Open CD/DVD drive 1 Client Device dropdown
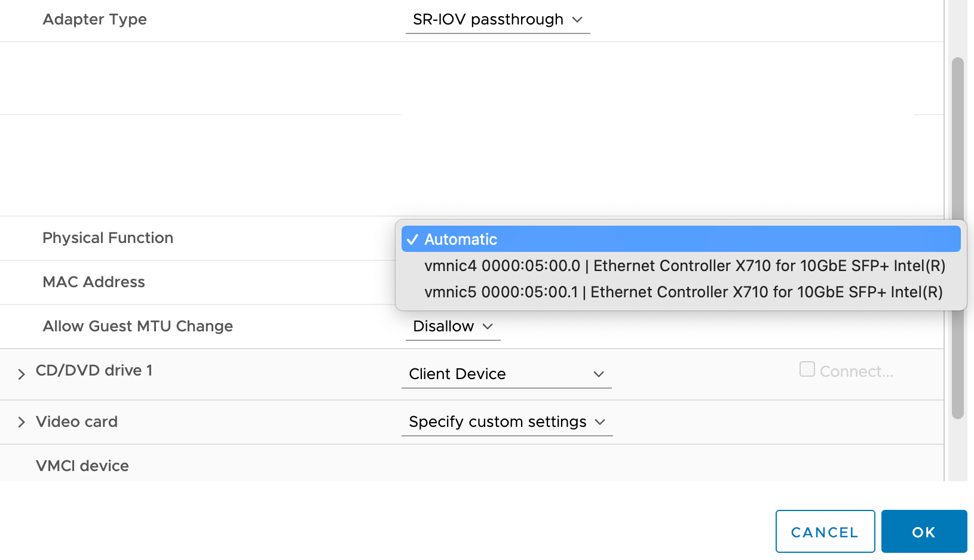The width and height of the screenshot is (974, 560). point(506,374)
